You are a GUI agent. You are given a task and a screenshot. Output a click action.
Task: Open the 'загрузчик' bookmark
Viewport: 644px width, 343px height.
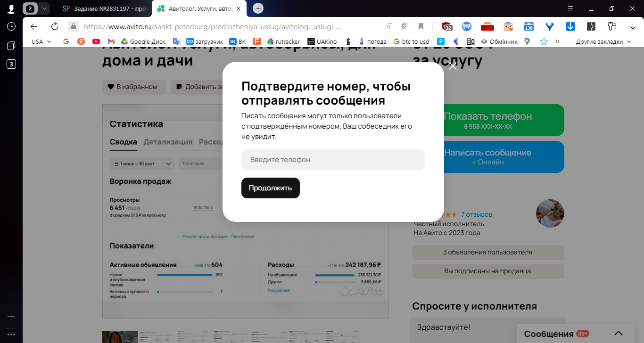pos(205,41)
